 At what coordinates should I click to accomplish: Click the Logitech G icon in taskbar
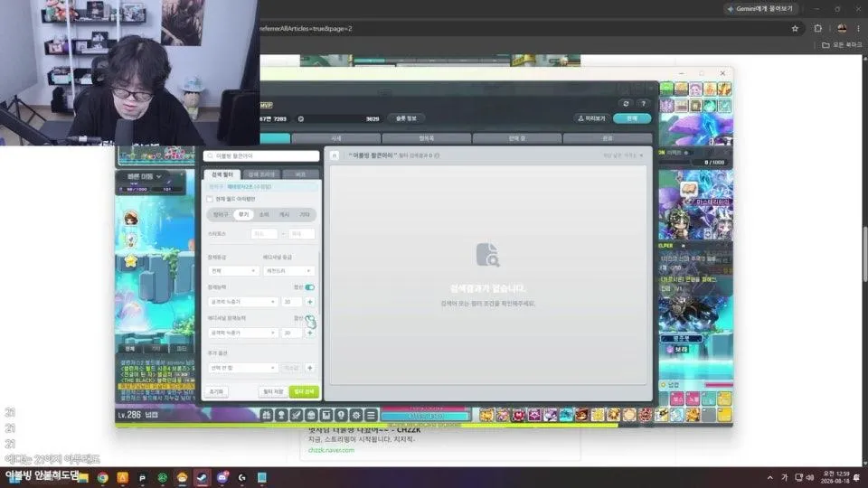(242, 477)
